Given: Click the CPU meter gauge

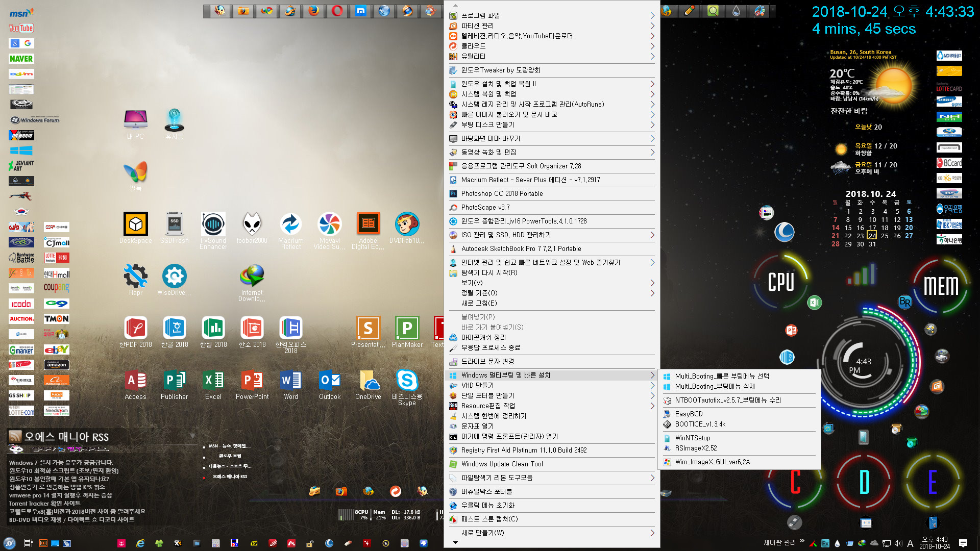Looking at the screenshot, I should 781,282.
